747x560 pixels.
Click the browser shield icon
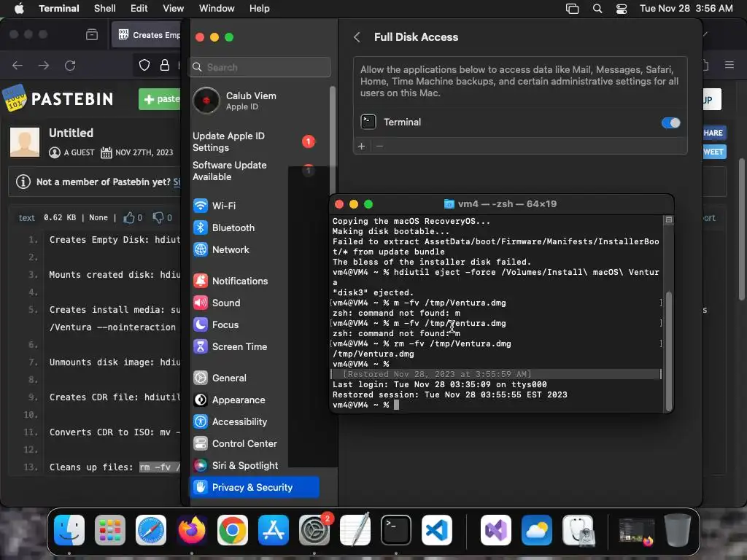144,65
